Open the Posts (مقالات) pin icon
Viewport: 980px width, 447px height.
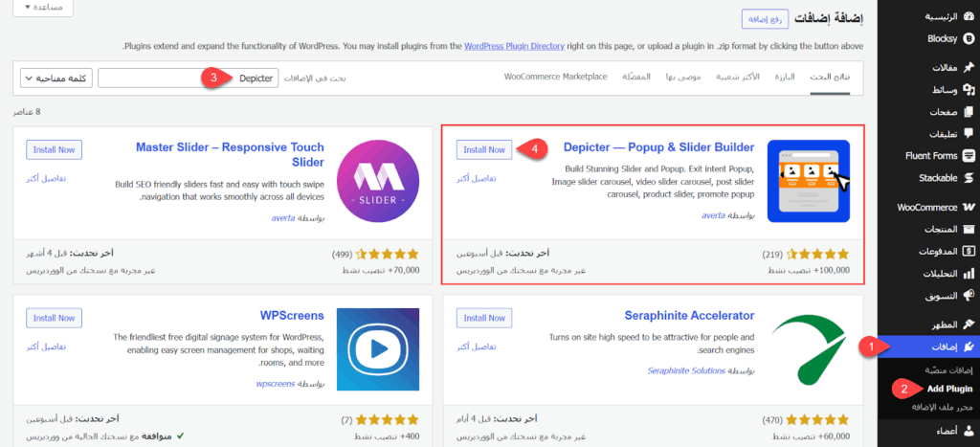click(969, 68)
